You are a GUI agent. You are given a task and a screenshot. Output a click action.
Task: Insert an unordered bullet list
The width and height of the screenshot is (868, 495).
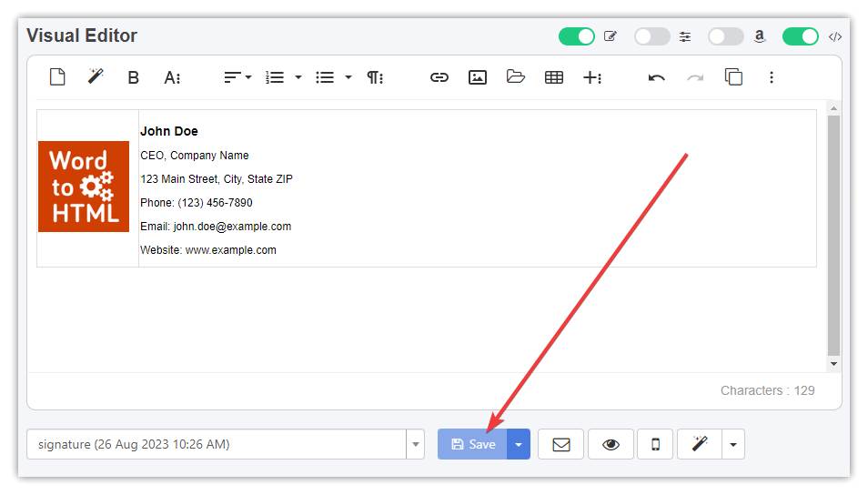click(x=325, y=77)
